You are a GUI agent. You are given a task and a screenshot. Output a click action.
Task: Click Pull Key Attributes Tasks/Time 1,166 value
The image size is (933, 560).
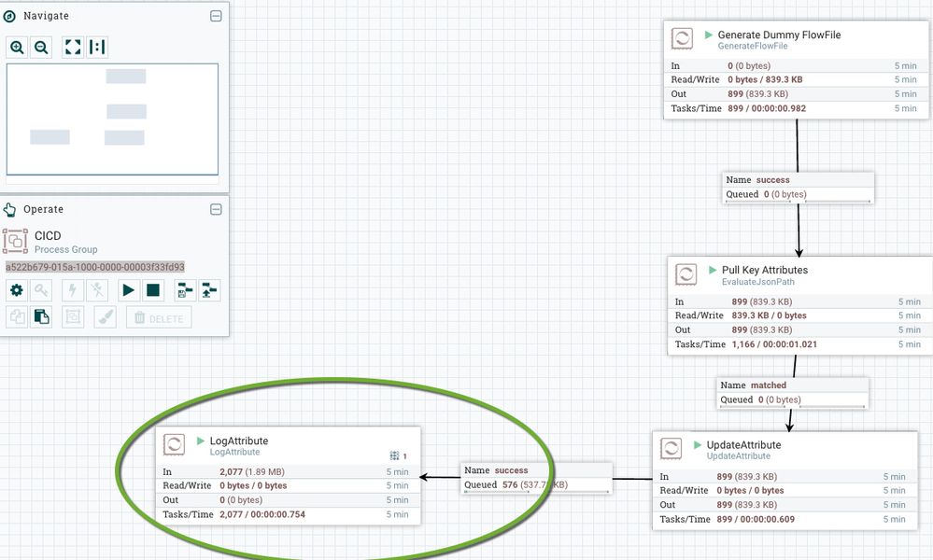click(x=774, y=344)
